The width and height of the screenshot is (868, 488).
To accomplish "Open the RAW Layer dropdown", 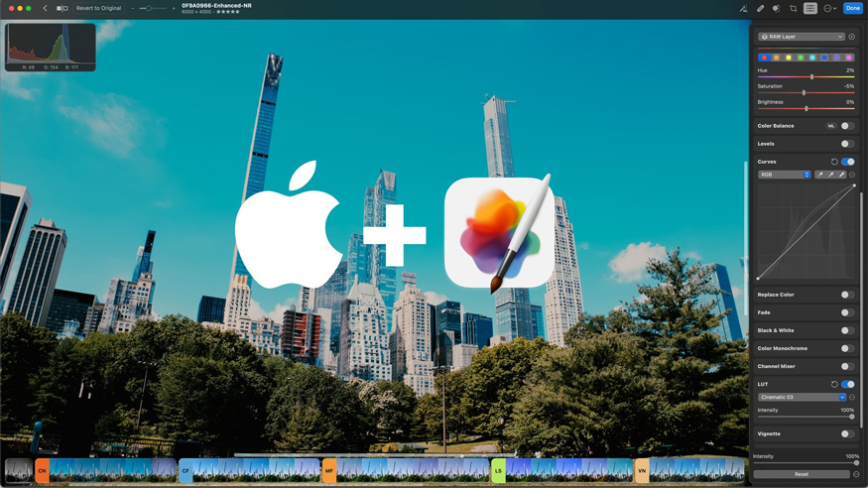I will (801, 37).
